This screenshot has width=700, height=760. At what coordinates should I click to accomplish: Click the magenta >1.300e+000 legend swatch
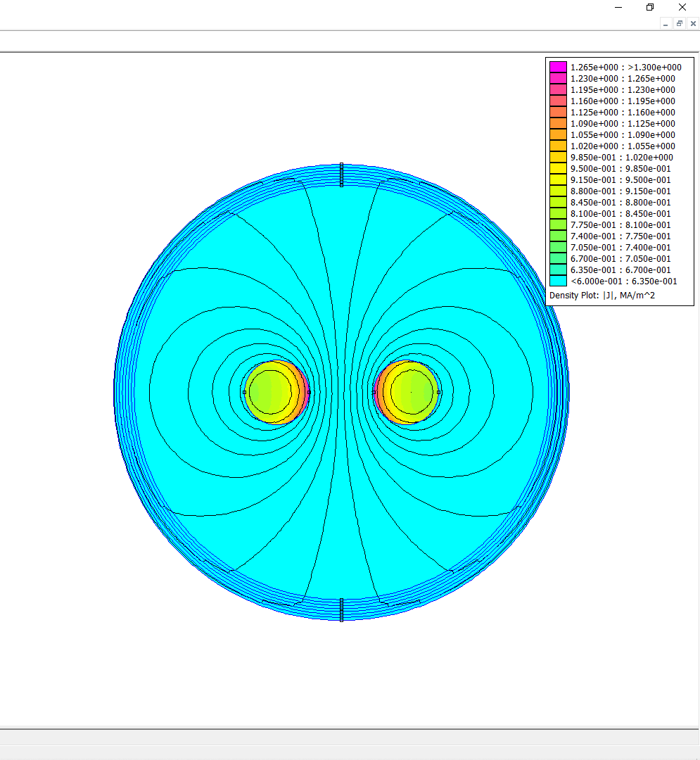pyautogui.click(x=558, y=68)
